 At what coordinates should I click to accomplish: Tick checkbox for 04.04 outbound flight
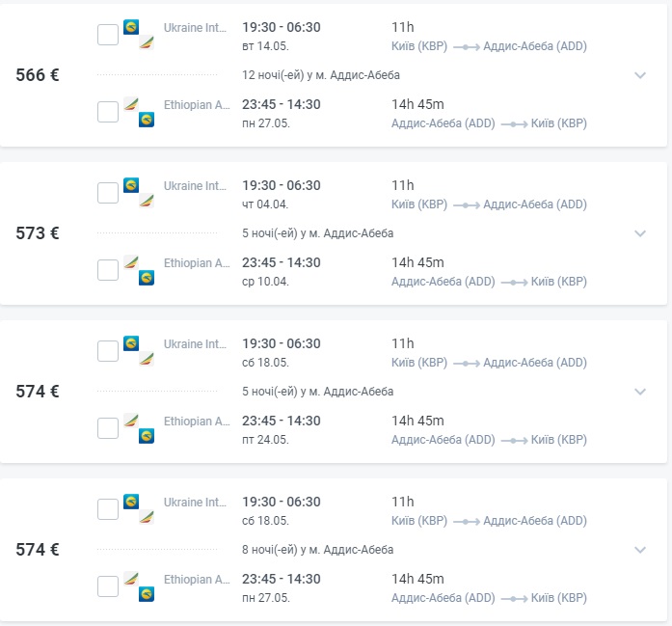click(x=108, y=193)
